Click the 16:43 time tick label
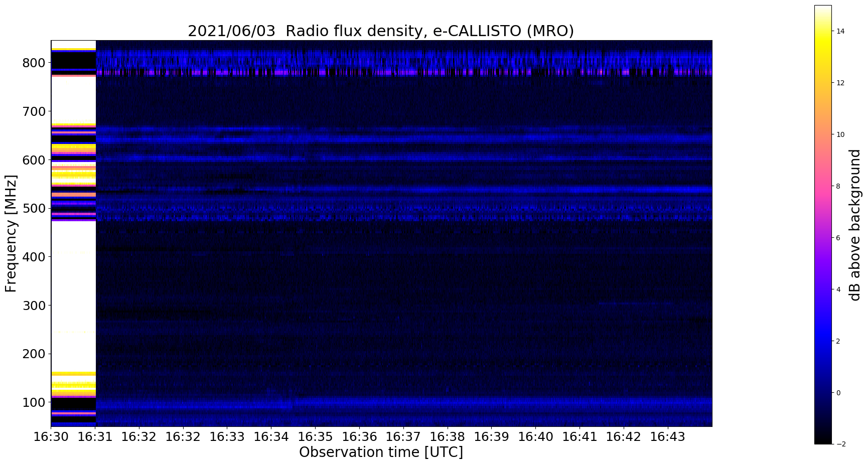868x465 pixels. click(667, 437)
